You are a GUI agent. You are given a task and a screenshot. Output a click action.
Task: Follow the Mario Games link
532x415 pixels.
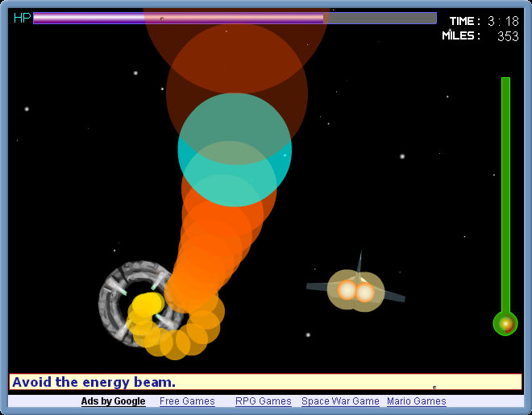[416, 401]
